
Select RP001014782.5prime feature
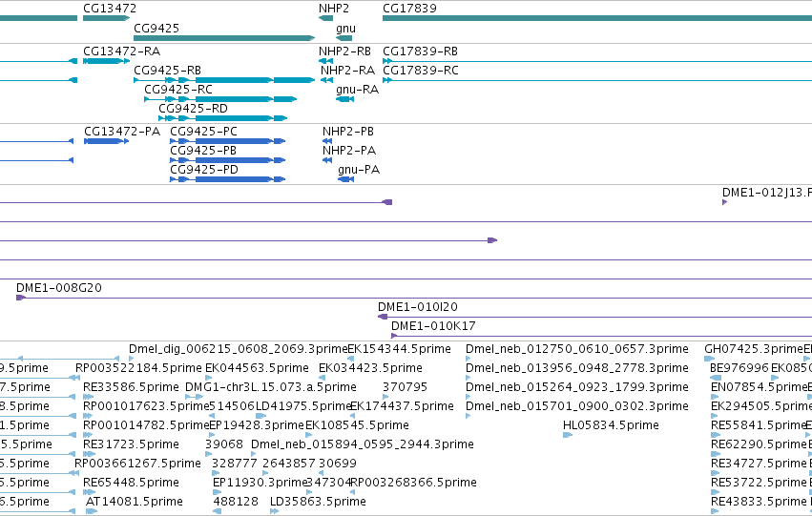[x=88, y=435]
